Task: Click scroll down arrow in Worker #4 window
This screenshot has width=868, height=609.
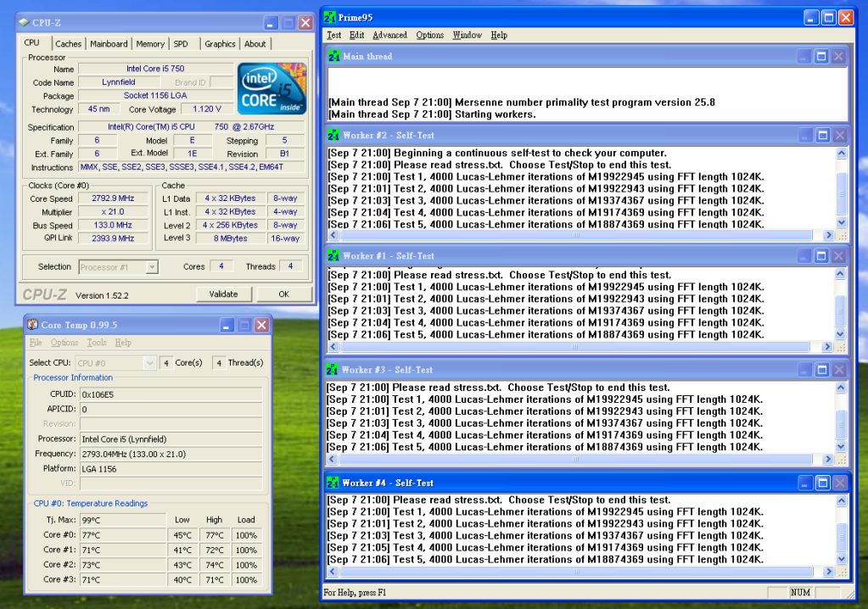Action: [841, 559]
